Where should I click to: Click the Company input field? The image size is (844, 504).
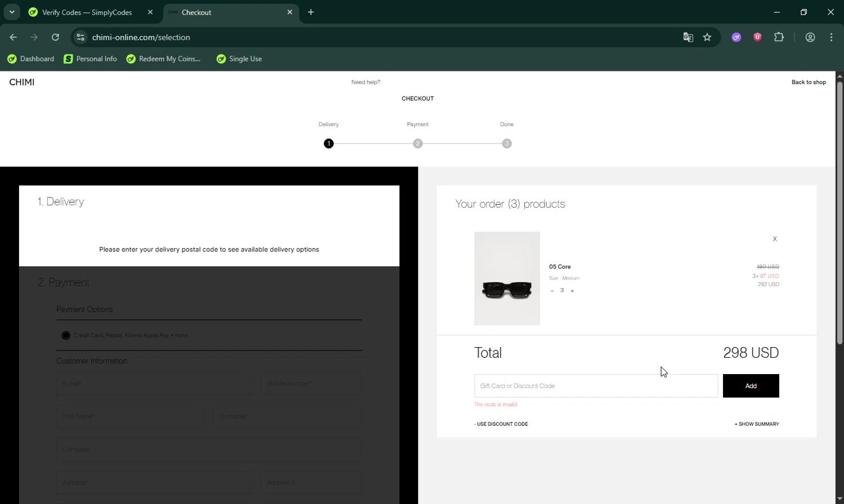tap(209, 449)
